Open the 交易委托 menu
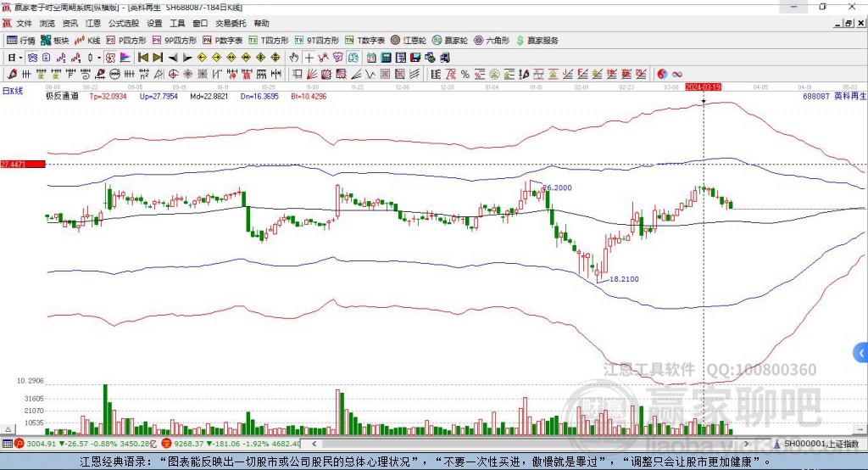The height and width of the screenshot is (470, 868). [231, 23]
